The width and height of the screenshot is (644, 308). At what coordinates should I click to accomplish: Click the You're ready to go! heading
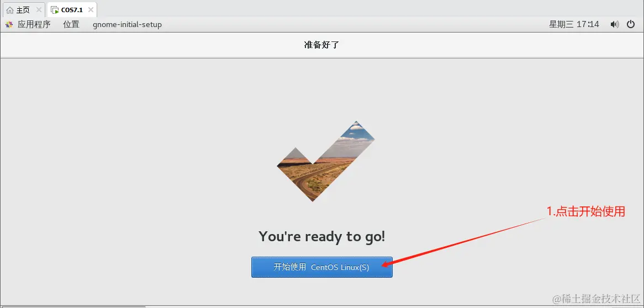tap(321, 237)
